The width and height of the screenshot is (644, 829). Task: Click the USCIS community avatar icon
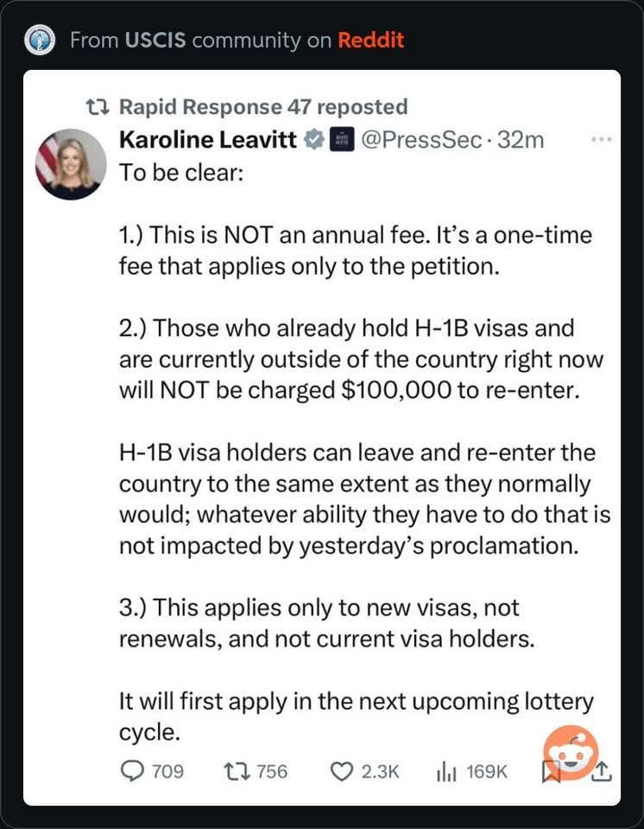coord(40,40)
